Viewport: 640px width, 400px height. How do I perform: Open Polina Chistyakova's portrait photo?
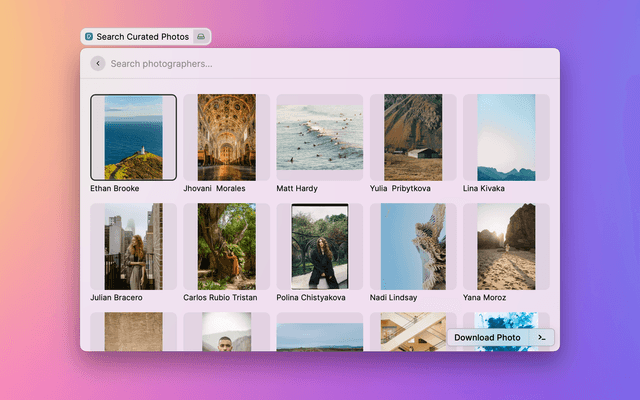319,246
